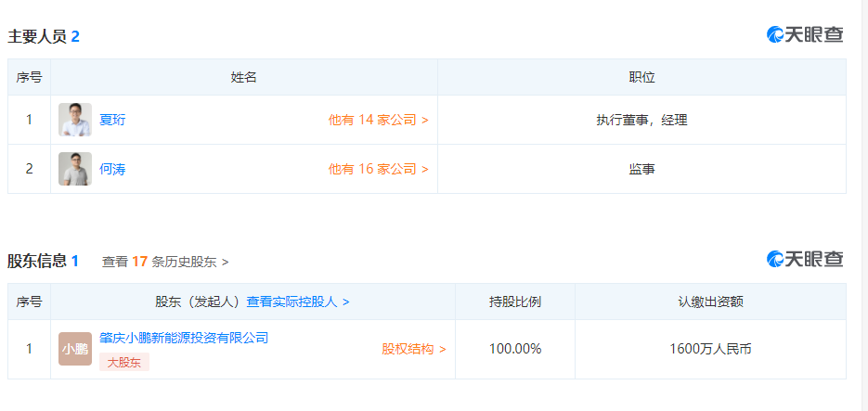This screenshot has height=411, width=868.
Task: Click the 职位 column header
Action: pyautogui.click(x=641, y=77)
